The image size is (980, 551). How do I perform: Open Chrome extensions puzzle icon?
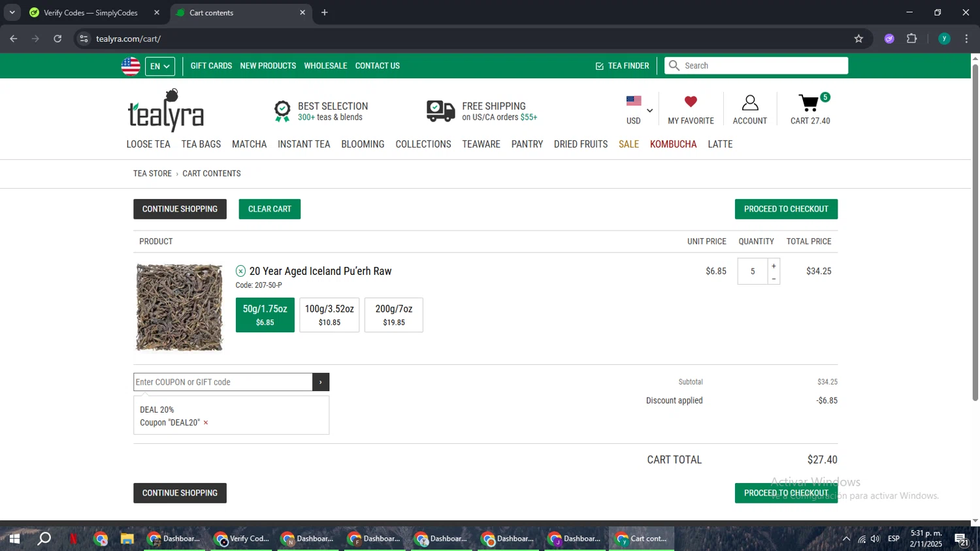click(x=912, y=39)
